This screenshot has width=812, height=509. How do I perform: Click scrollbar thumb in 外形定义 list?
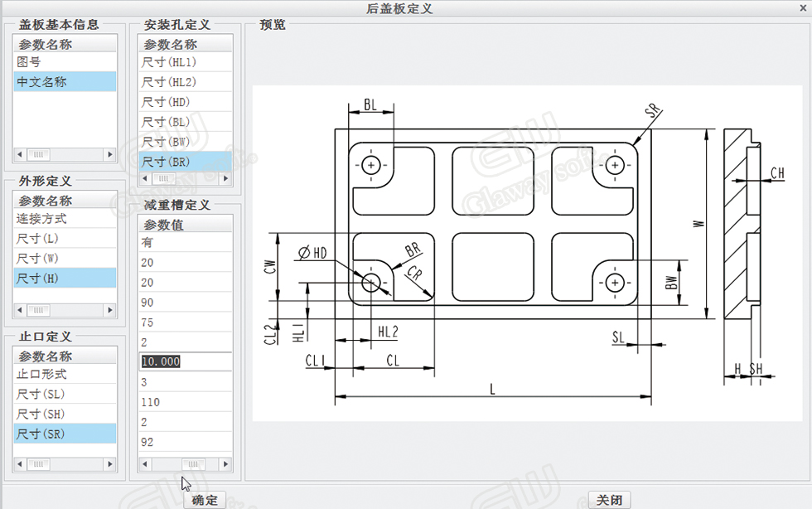(x=38, y=310)
